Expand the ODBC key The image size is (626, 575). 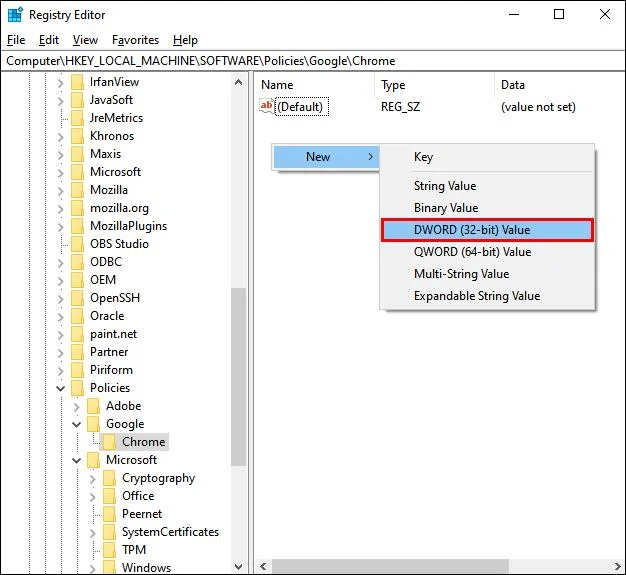point(60,263)
